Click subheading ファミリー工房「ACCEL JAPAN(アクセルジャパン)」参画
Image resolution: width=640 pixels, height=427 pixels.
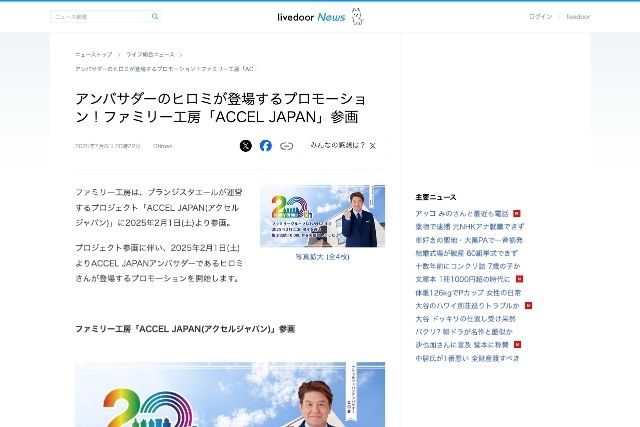(185, 329)
